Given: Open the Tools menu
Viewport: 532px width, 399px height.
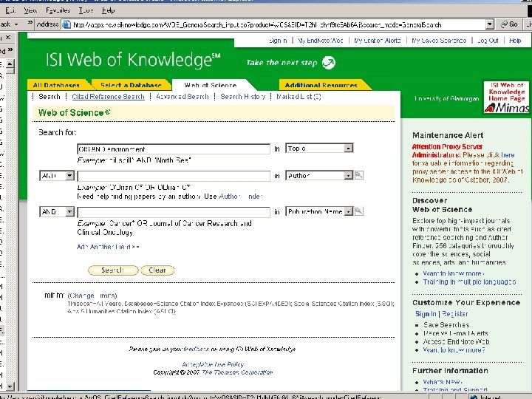Looking at the screenshot, I should 86,10.
